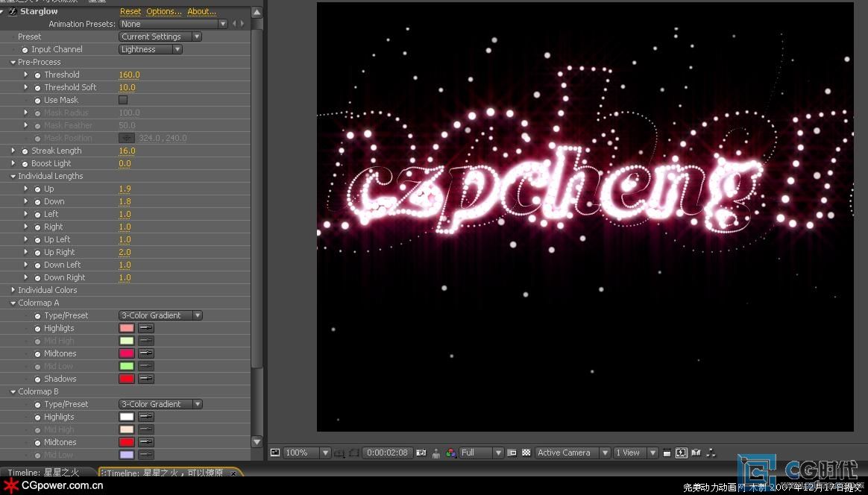Toggle stopwatch for Down Left
The height and width of the screenshot is (495, 868).
[37, 265]
